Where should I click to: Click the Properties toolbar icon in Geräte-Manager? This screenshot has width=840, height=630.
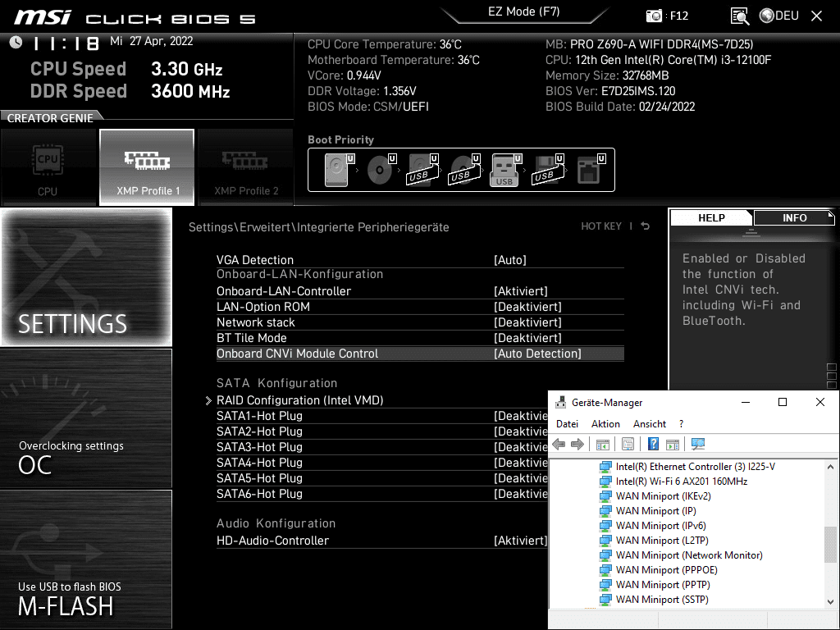pyautogui.click(x=628, y=444)
